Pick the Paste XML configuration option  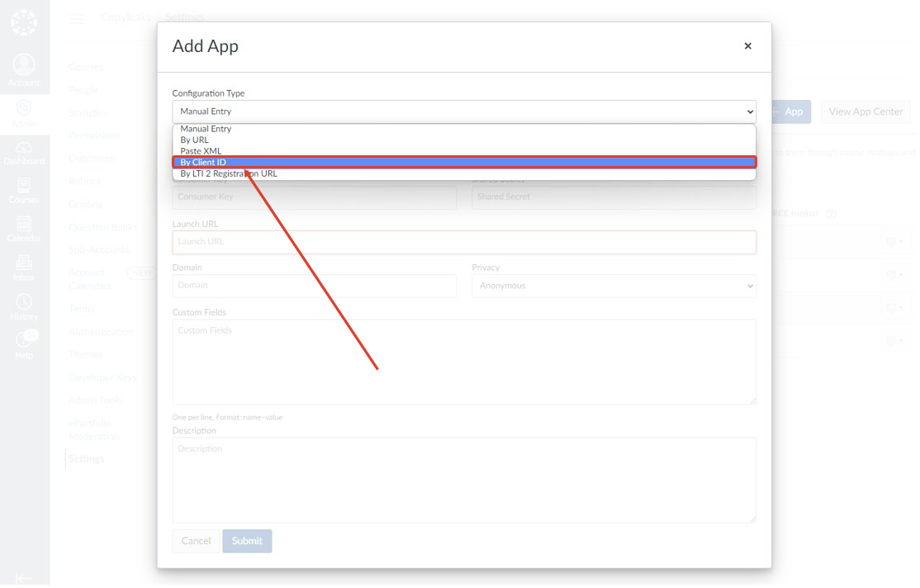click(463, 151)
